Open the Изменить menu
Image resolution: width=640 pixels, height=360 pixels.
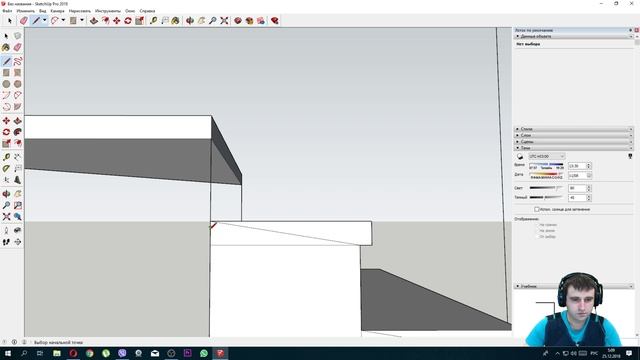click(x=26, y=11)
